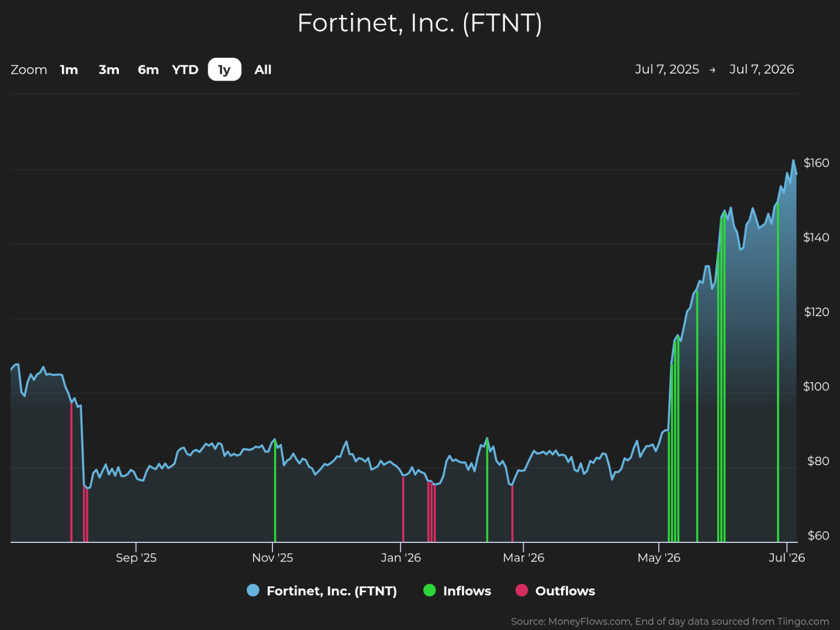Viewport: 840px width, 630px height.
Task: Toggle Fortinet, Inc. (FTNT) legend series
Action: pyautogui.click(x=322, y=591)
